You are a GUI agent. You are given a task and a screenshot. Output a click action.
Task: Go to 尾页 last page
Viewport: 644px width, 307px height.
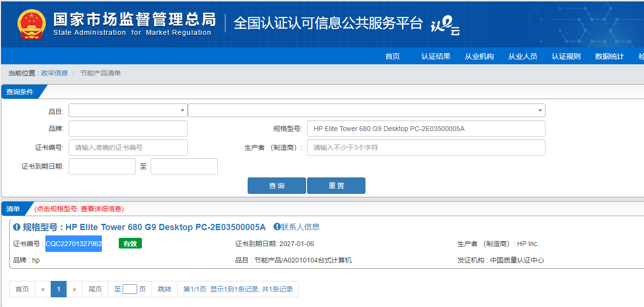95,289
